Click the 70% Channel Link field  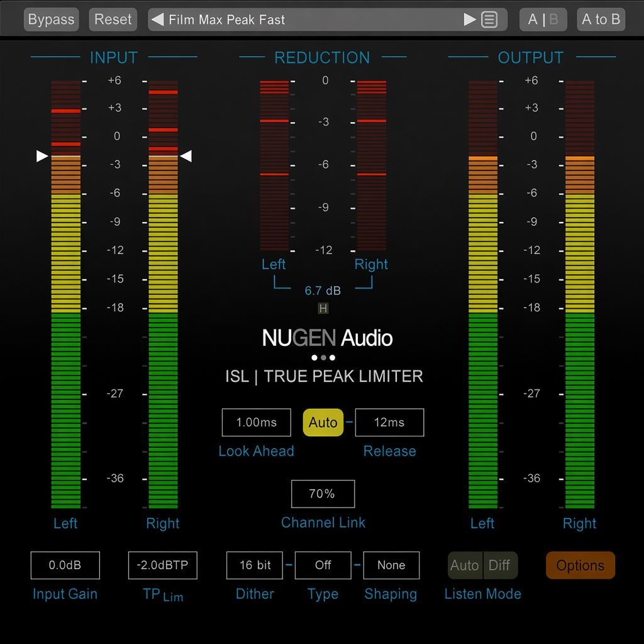coord(323,494)
